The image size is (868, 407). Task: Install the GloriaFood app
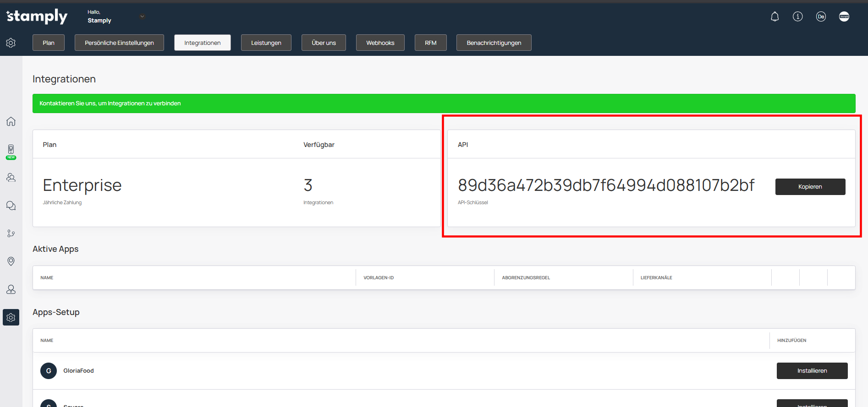[812, 371]
